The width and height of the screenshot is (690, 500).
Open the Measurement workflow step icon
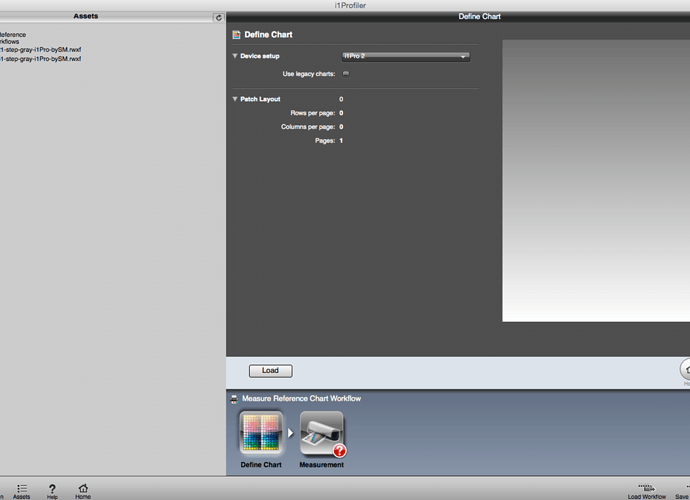click(x=322, y=433)
